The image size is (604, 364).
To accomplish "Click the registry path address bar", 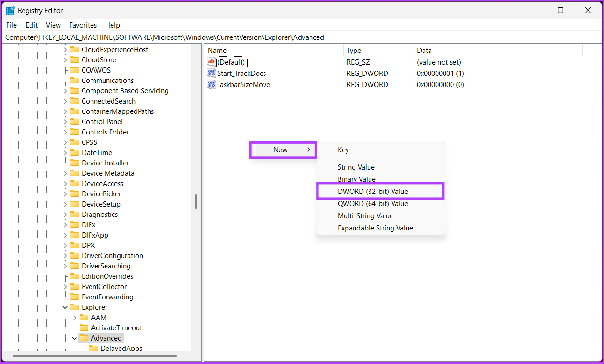I will click(x=302, y=37).
